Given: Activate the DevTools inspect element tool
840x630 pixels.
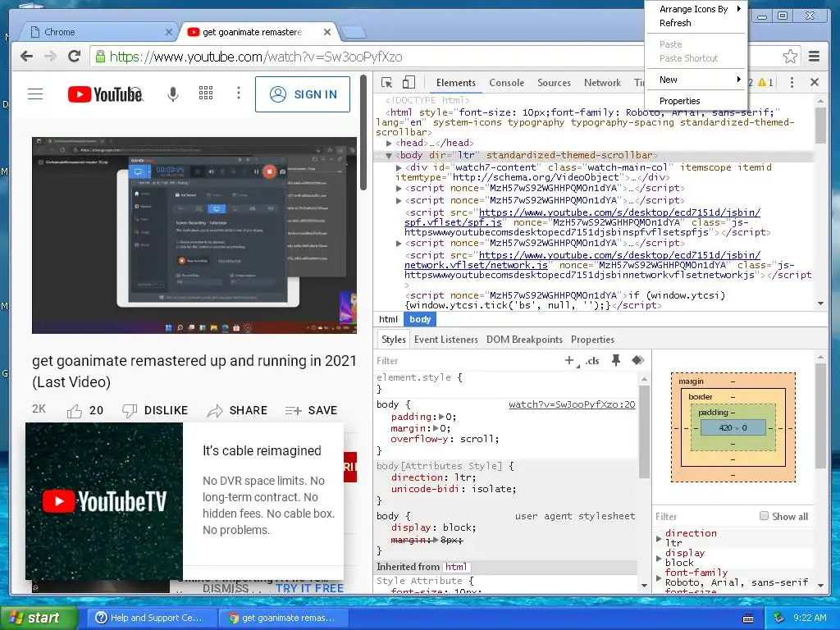Looking at the screenshot, I should pos(387,83).
